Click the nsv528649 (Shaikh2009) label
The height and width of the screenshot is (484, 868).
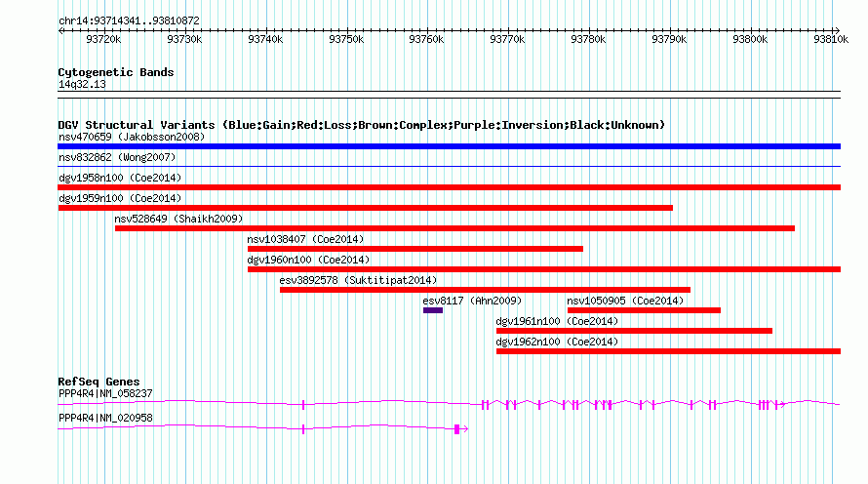(178, 219)
